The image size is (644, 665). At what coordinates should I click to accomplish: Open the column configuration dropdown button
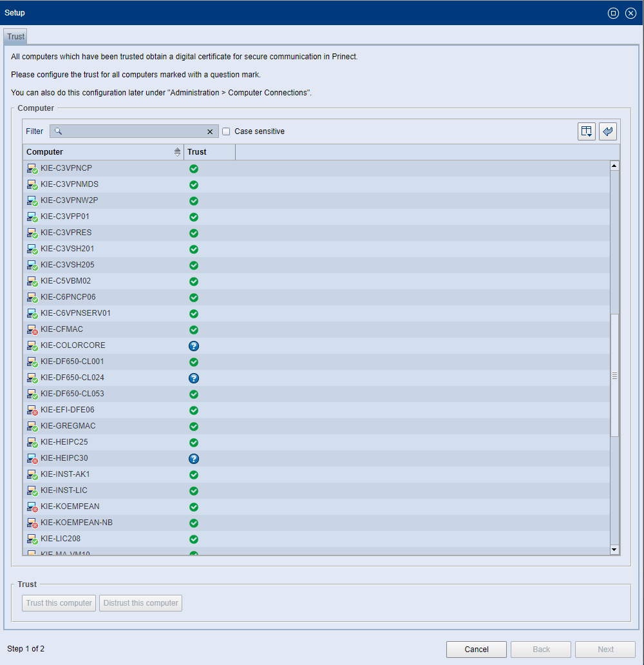coord(586,131)
